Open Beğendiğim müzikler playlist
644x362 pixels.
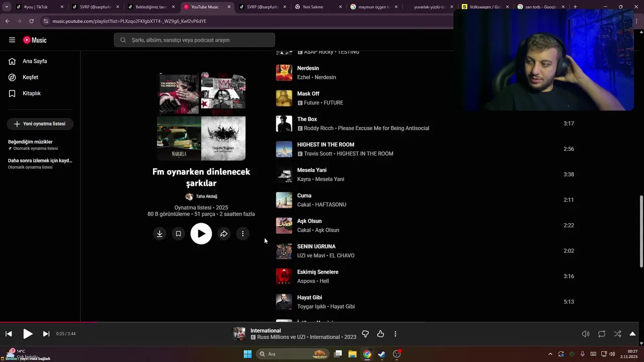(x=40, y=145)
